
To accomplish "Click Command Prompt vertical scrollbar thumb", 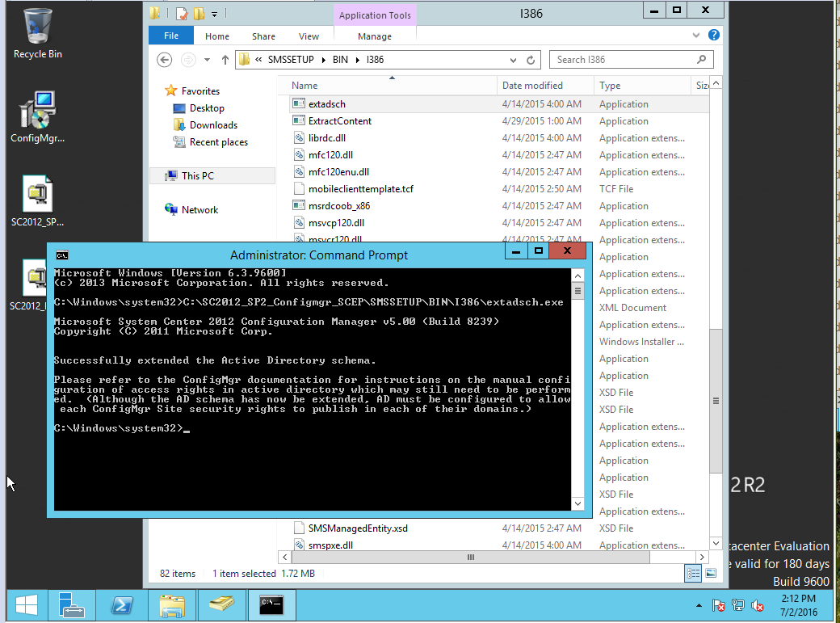I will (x=577, y=292).
